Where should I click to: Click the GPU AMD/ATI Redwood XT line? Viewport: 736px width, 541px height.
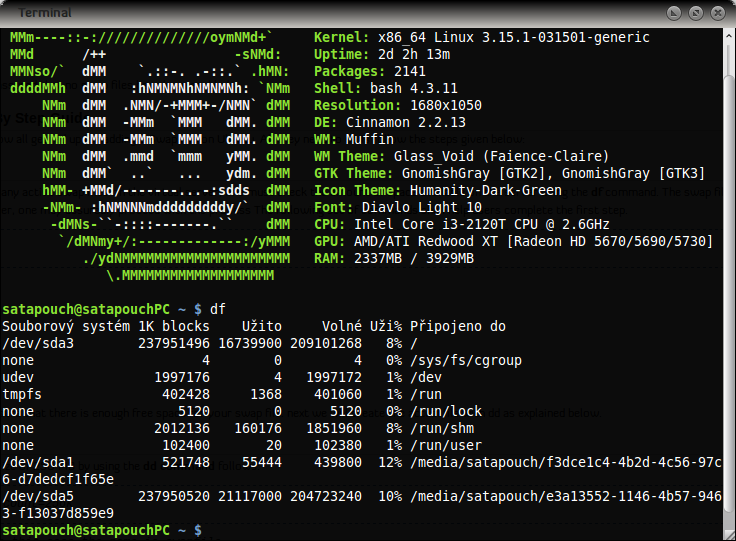point(513,241)
